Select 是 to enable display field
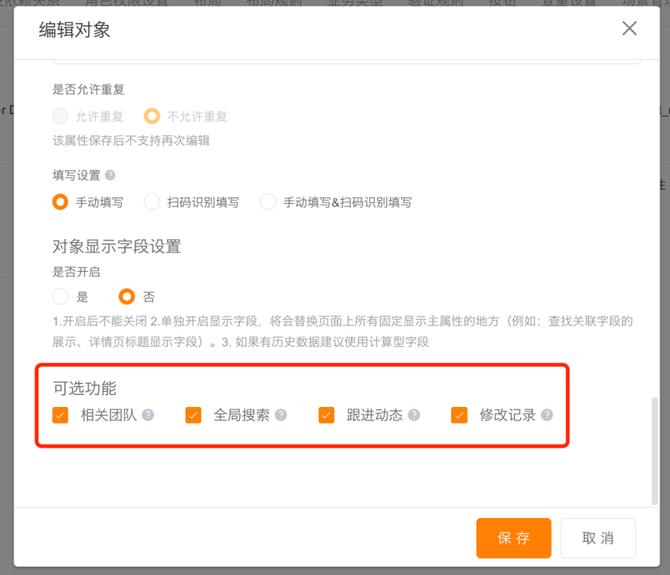The width and height of the screenshot is (670, 575). (61, 297)
